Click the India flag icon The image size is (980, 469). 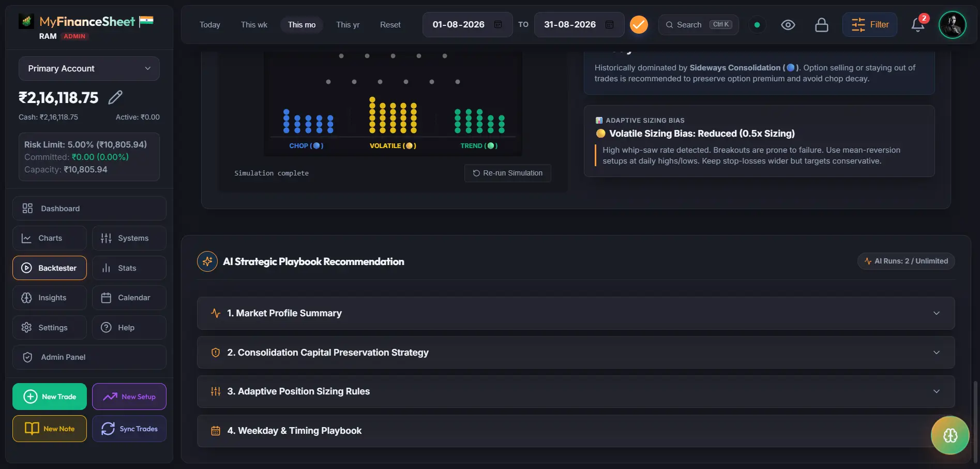click(x=146, y=21)
